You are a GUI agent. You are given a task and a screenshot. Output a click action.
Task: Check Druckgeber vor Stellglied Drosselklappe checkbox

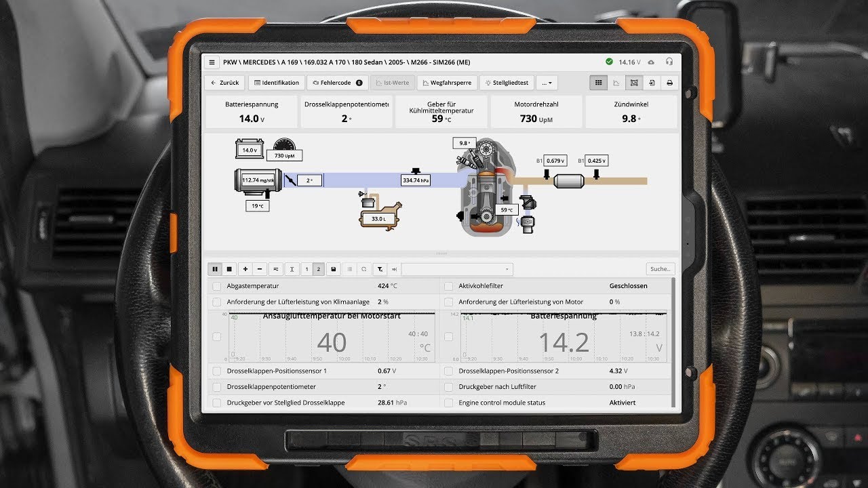click(217, 403)
